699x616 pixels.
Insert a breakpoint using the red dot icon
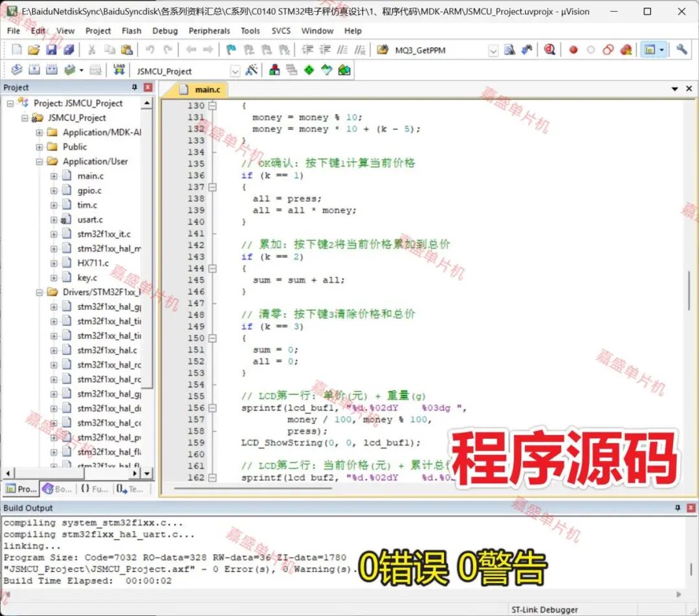pos(573,50)
